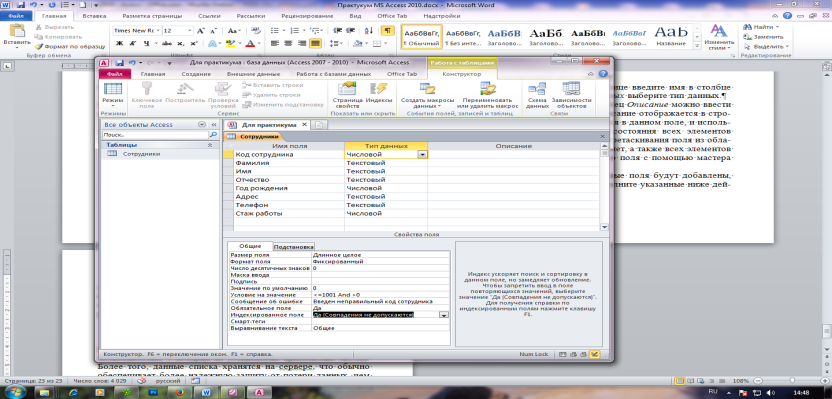Click the Фамилия field name cell

pos(289,163)
